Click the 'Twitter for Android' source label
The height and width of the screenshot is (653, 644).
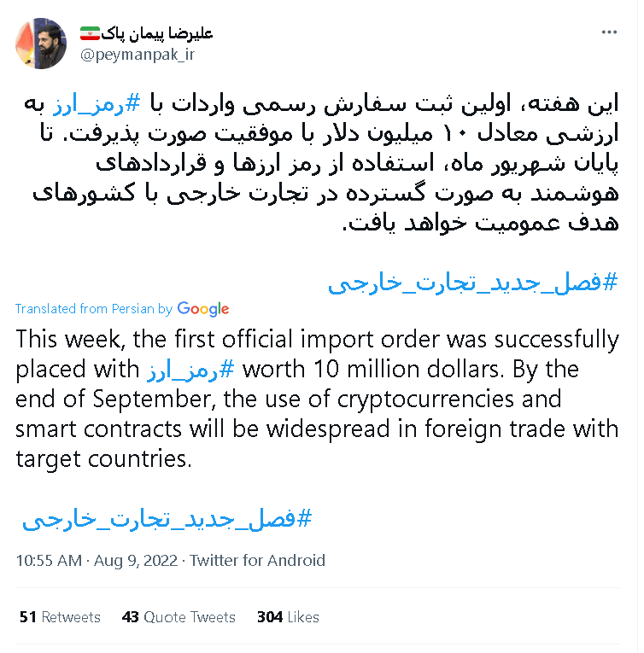click(257, 561)
